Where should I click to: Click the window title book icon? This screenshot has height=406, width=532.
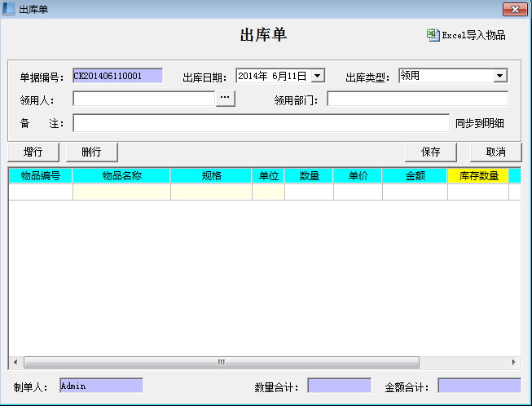pyautogui.click(x=8, y=9)
